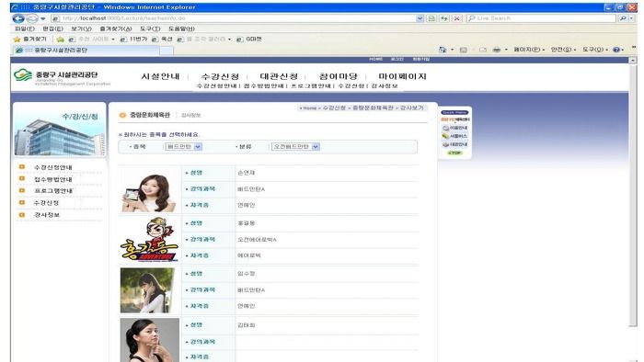Image resolution: width=644 pixels, height=362 pixels.
Task: Click the first instructor photo holding a tablet
Action: pyautogui.click(x=149, y=192)
